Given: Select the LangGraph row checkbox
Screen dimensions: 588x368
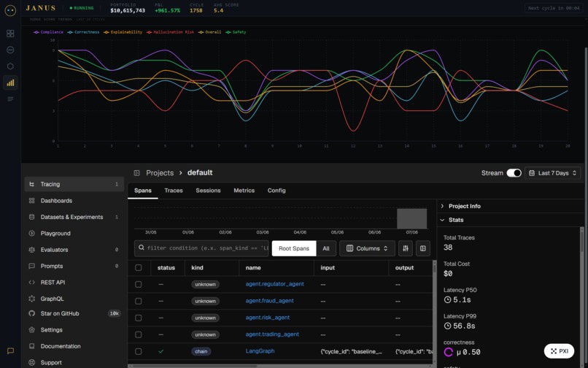Looking at the screenshot, I should (x=139, y=351).
